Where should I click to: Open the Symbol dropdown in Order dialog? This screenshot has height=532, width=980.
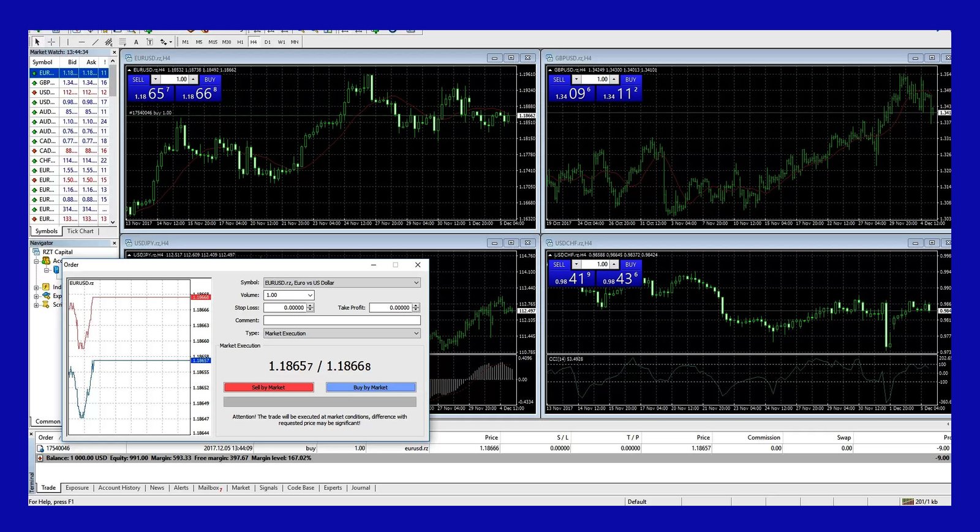416,283
